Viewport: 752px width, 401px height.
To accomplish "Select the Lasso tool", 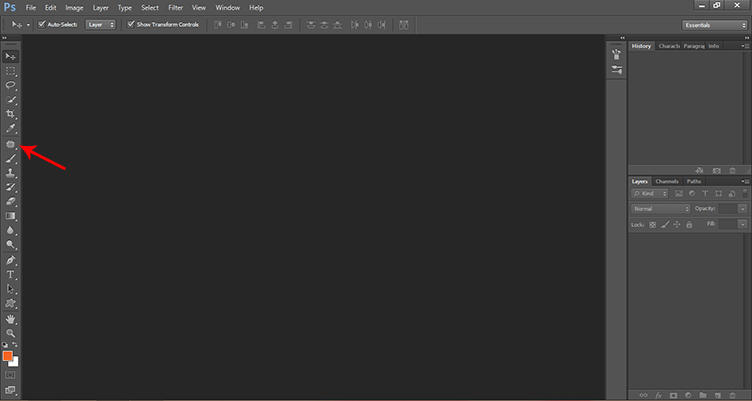I will [11, 86].
